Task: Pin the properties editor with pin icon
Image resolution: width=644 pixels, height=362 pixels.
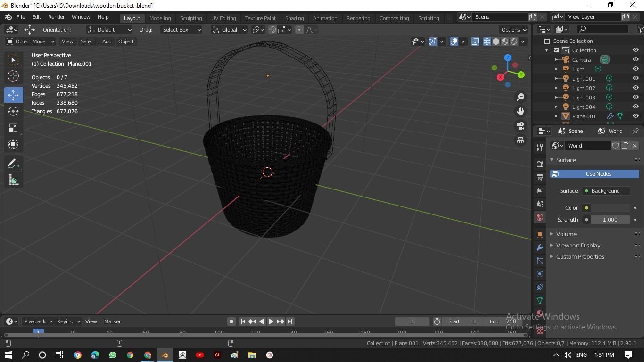Action: click(636, 131)
